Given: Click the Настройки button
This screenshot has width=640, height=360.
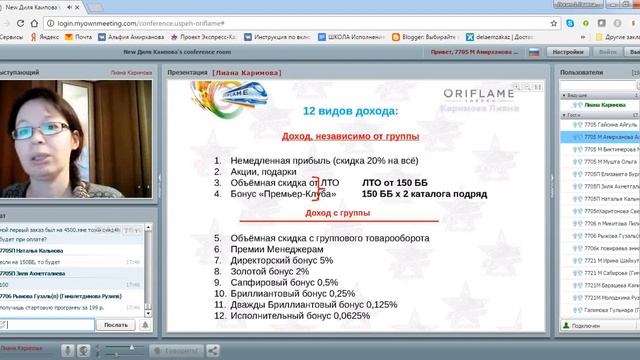Looking at the screenshot, I should (568, 52).
